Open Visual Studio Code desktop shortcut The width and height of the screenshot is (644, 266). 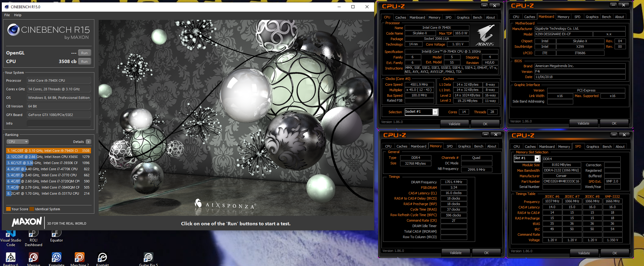pos(11,239)
